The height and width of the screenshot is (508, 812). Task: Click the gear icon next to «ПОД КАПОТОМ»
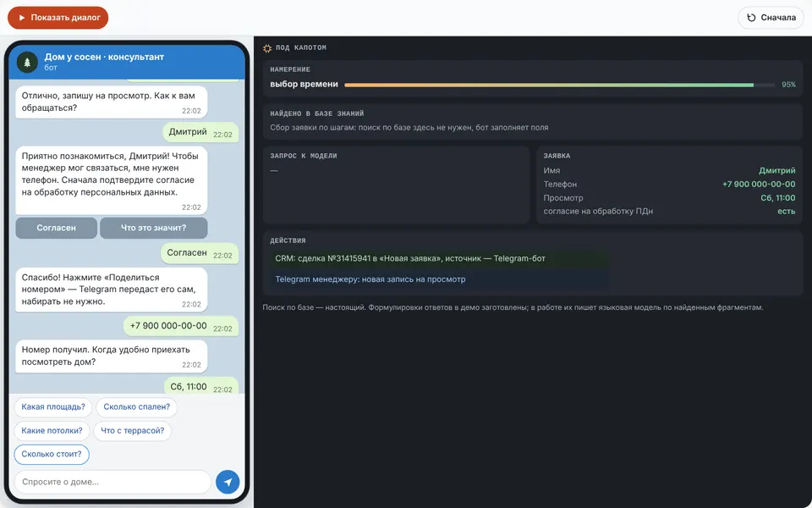267,48
